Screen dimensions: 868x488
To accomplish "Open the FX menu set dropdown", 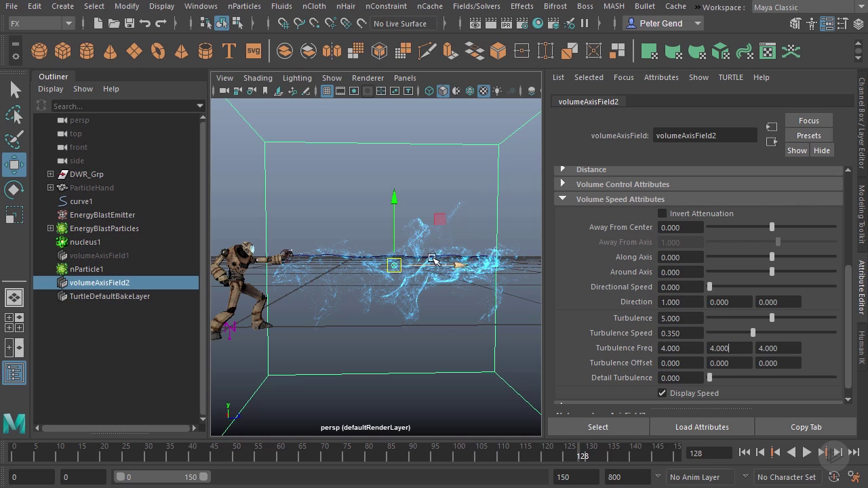I will [x=41, y=23].
